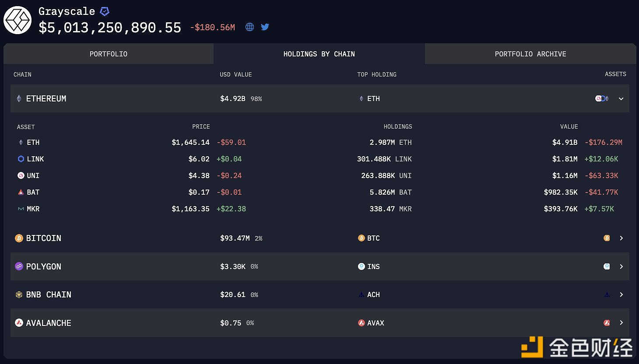This screenshot has height=364, width=639.
Task: Click the Polygon chain icon
Action: 19,266
